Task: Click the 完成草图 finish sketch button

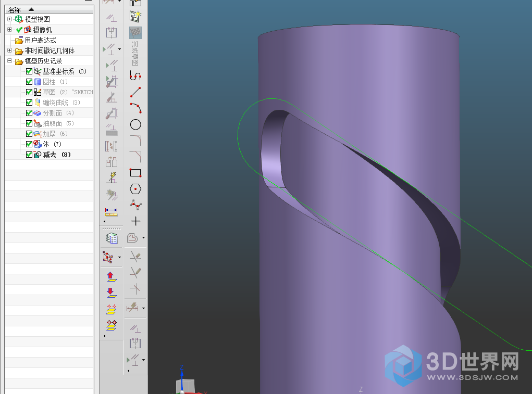Action: (x=135, y=46)
